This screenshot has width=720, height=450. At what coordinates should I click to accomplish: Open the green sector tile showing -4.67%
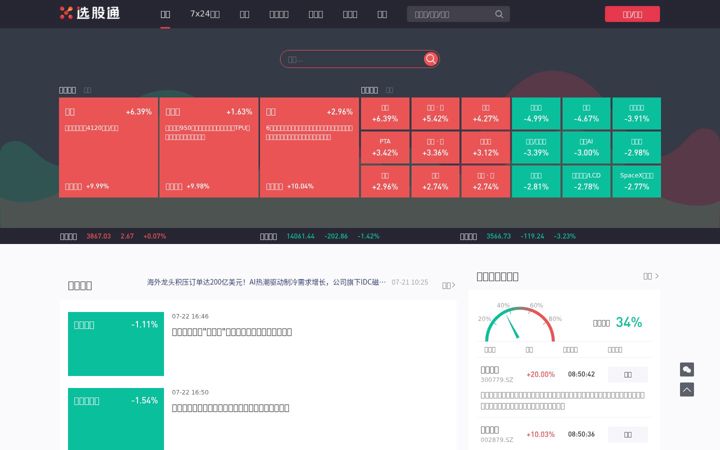(x=586, y=113)
